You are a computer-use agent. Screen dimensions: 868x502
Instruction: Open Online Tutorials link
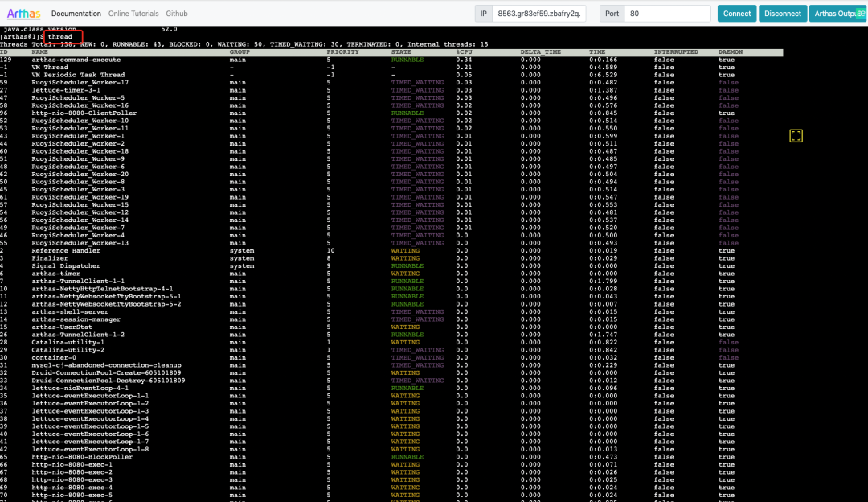133,14
